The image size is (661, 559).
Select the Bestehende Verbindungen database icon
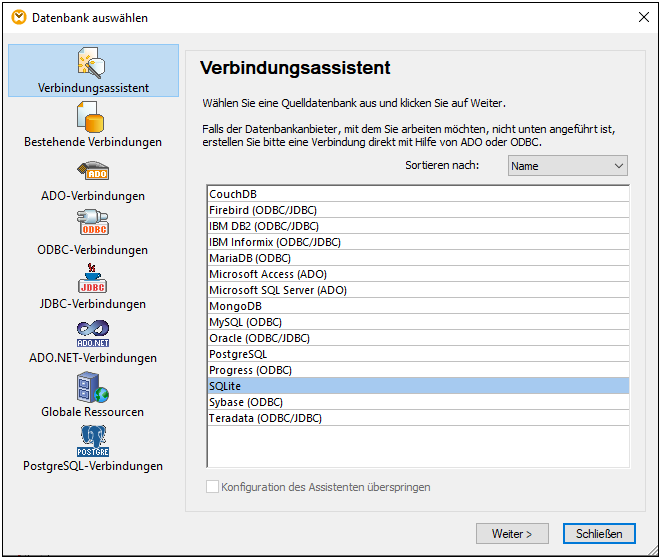91,117
